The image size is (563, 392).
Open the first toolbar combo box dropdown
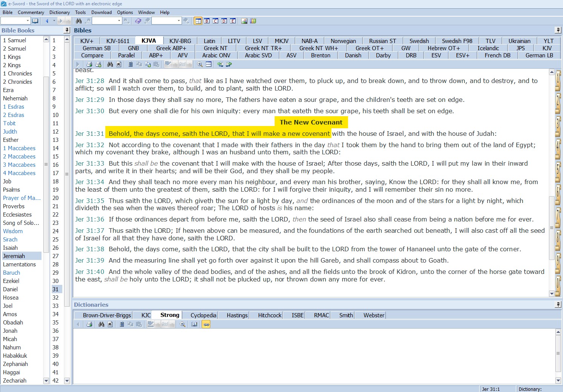(28, 21)
